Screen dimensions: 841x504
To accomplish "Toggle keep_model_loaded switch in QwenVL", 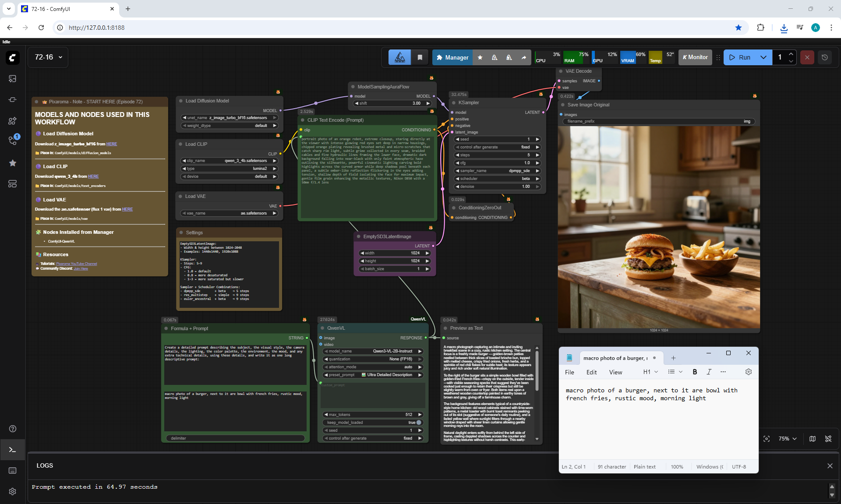I will (418, 423).
